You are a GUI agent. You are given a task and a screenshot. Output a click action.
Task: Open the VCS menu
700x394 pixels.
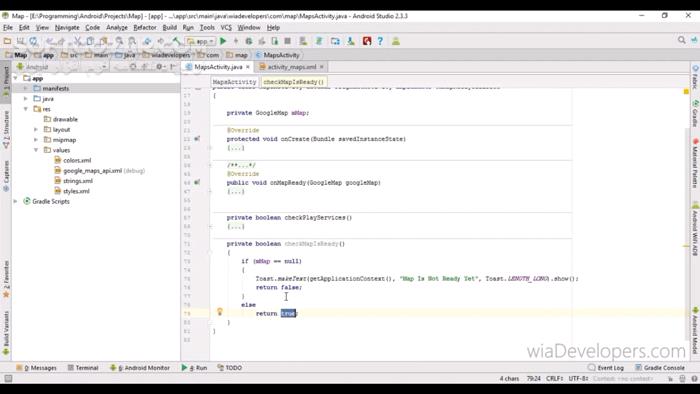pos(226,28)
